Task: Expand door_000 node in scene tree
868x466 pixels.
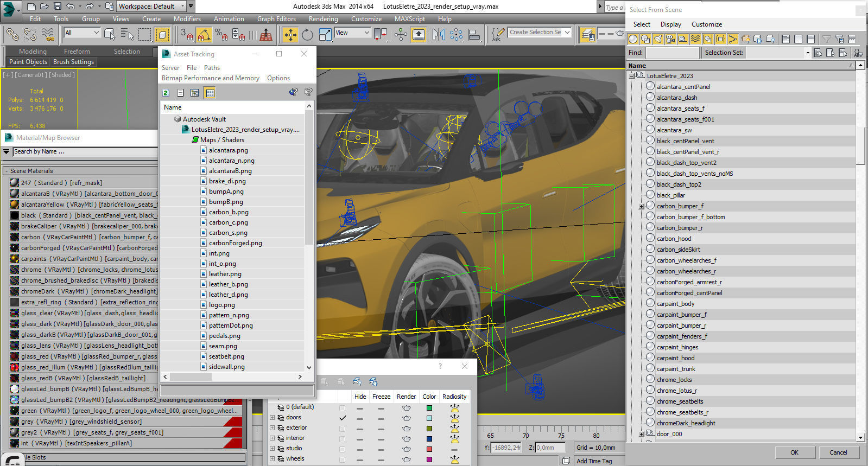Action: point(641,434)
